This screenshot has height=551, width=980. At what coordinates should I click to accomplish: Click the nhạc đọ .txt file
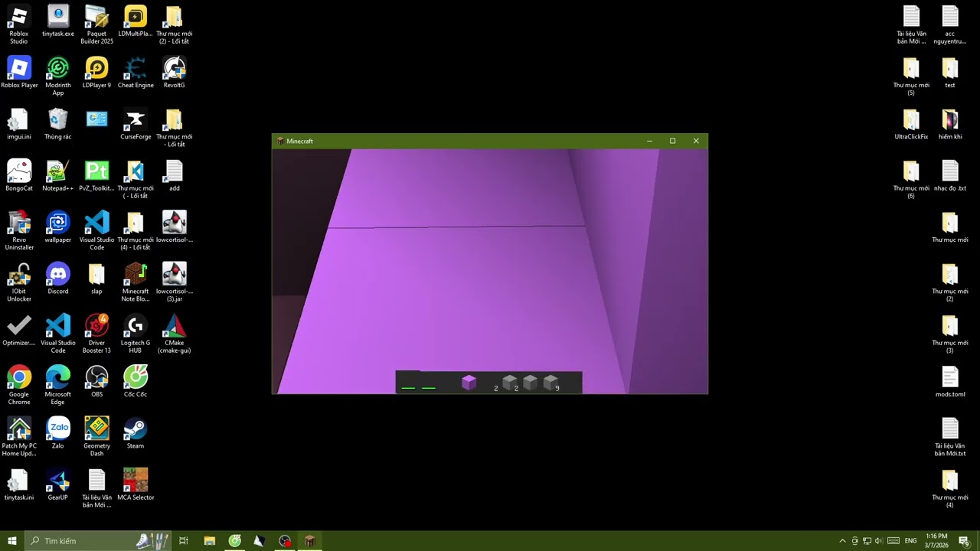tap(950, 175)
